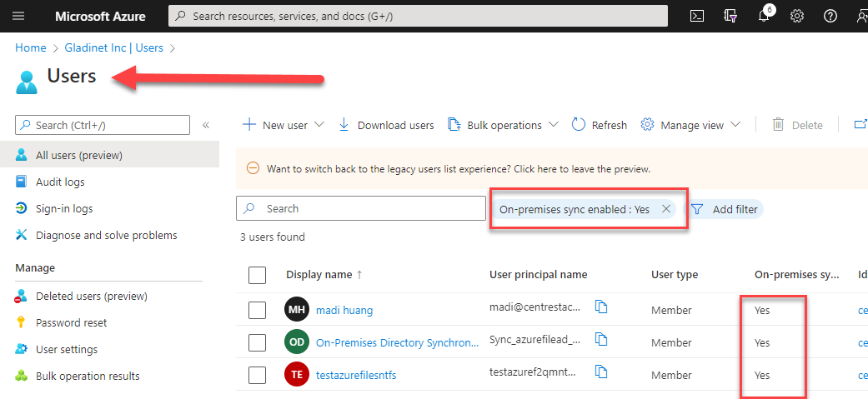Open madi huang user profile
The height and width of the screenshot is (399, 868).
pyautogui.click(x=344, y=311)
